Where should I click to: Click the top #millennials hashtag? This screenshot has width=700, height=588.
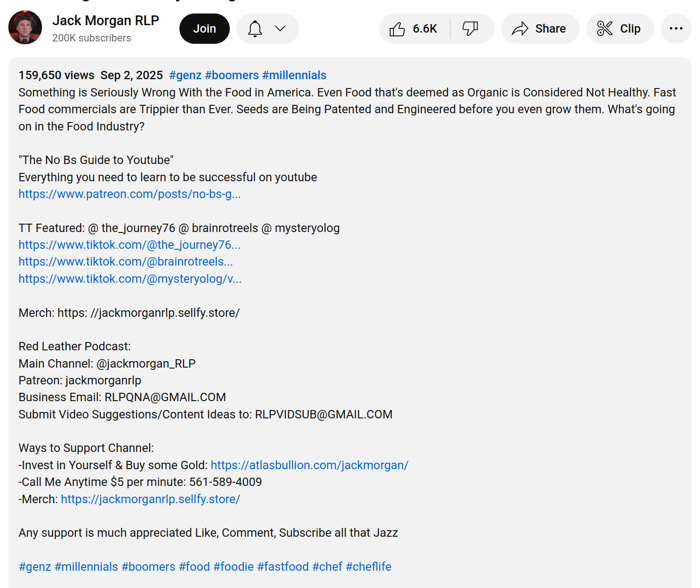tap(294, 75)
